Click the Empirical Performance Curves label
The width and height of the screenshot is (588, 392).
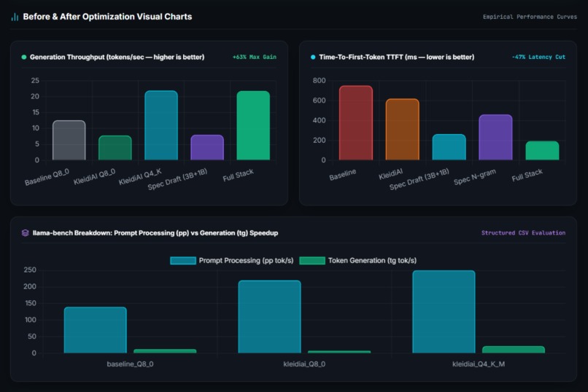[x=530, y=17]
